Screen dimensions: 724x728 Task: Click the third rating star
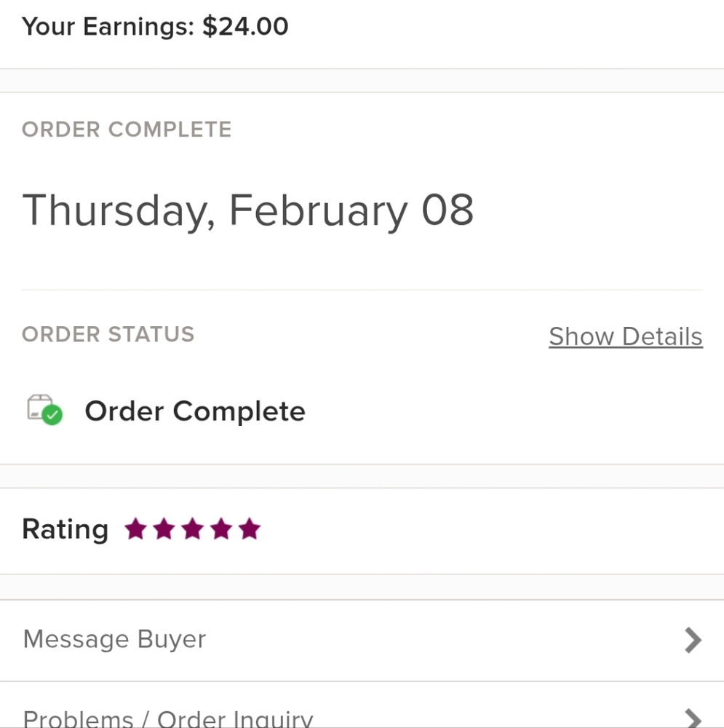click(x=193, y=529)
